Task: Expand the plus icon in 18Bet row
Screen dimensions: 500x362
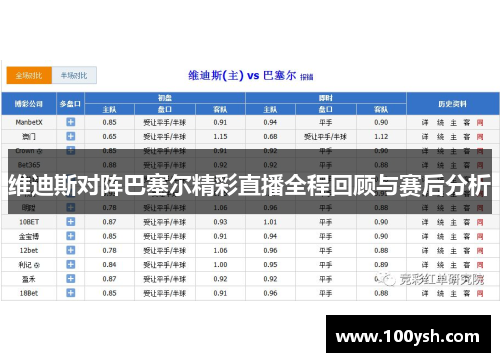Action: (x=71, y=293)
